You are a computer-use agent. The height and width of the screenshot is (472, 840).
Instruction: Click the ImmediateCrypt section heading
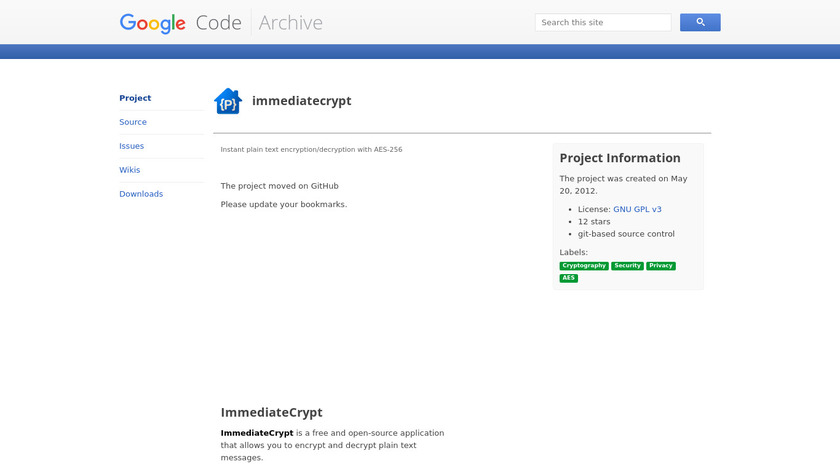click(272, 413)
